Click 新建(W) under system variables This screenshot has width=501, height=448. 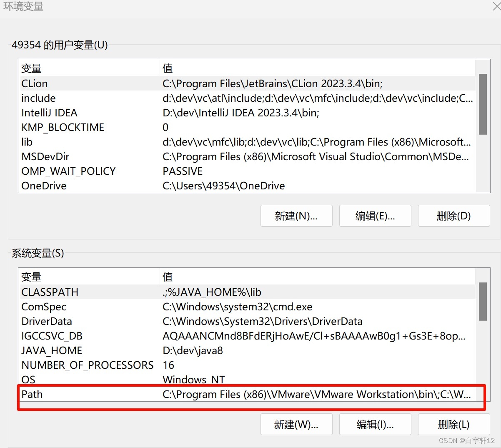pos(296,424)
